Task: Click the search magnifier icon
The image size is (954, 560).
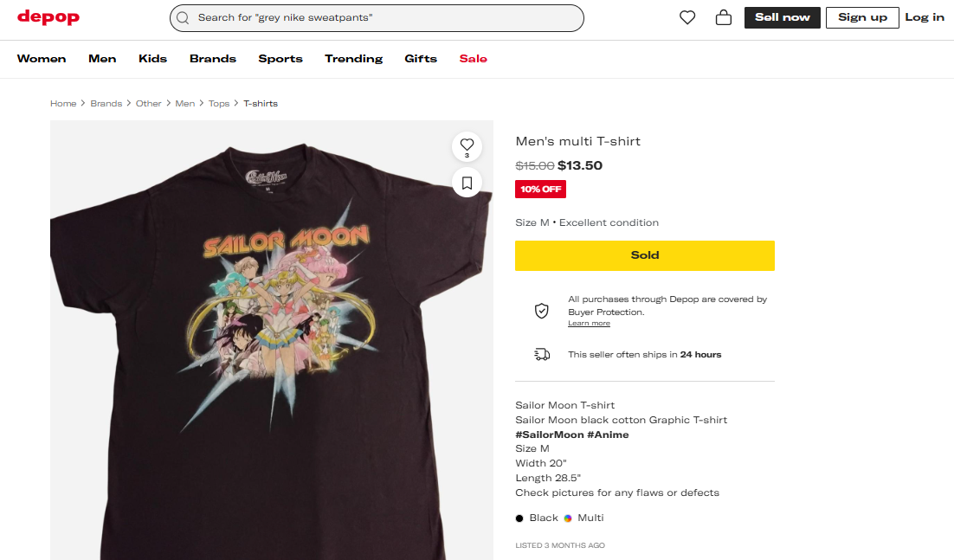Action: tap(183, 17)
